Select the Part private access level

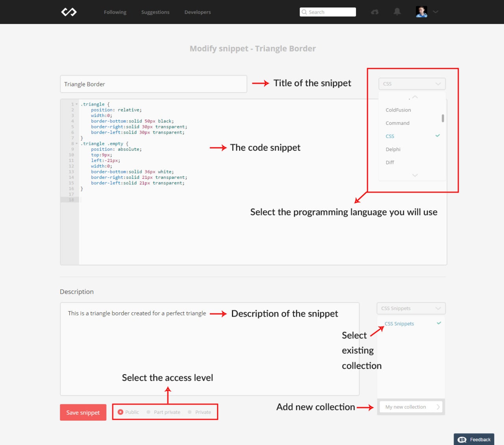pyautogui.click(x=148, y=412)
